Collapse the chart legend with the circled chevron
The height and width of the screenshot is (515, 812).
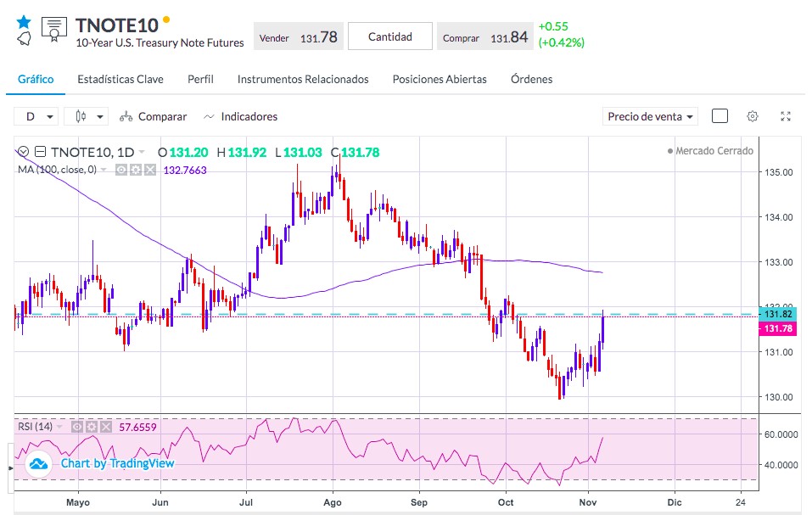[23, 152]
